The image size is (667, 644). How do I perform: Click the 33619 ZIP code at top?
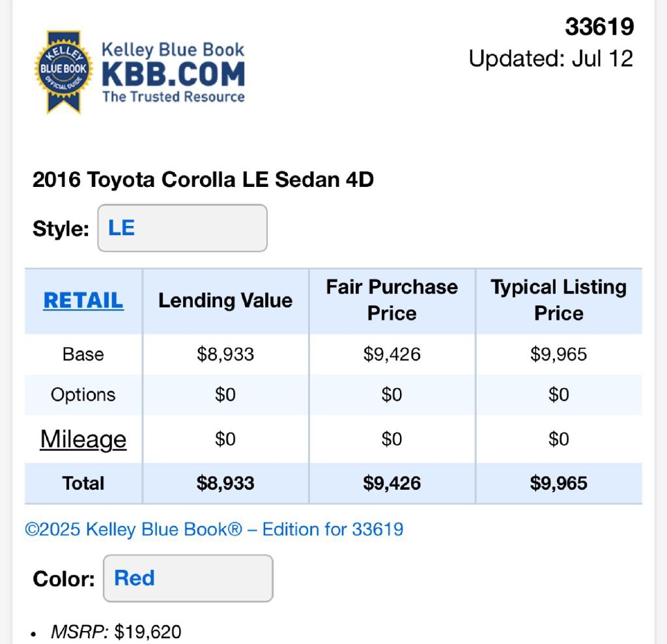coord(599,27)
